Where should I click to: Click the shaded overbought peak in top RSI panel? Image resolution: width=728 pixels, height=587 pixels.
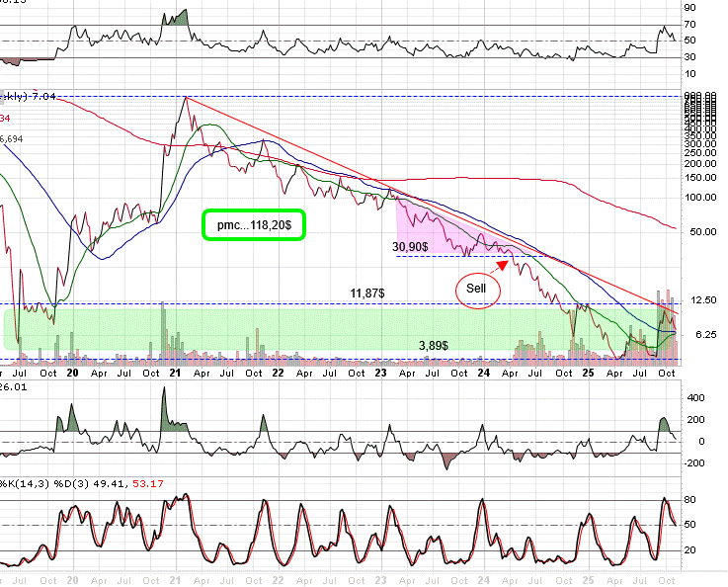click(178, 20)
